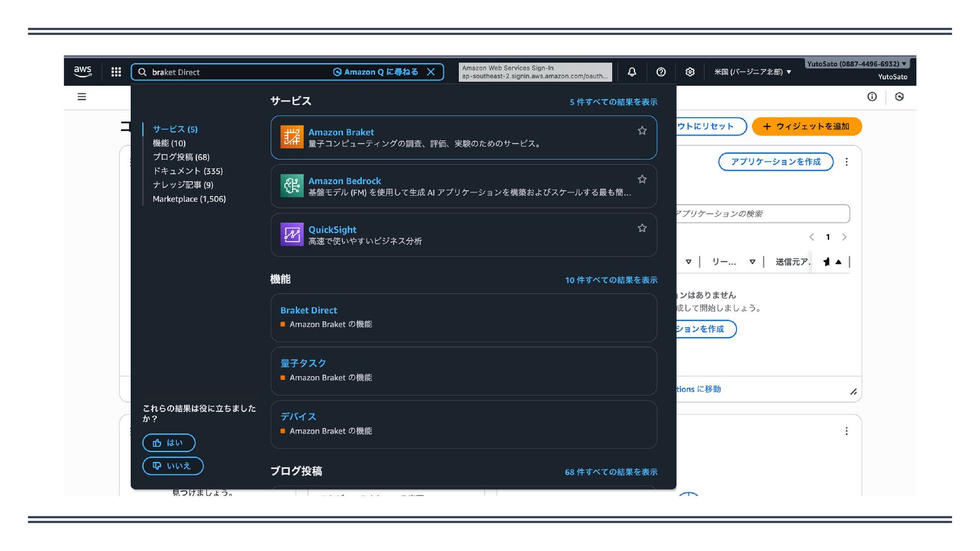
Task: Open the YutoSato account dropdown
Action: pyautogui.click(x=856, y=64)
